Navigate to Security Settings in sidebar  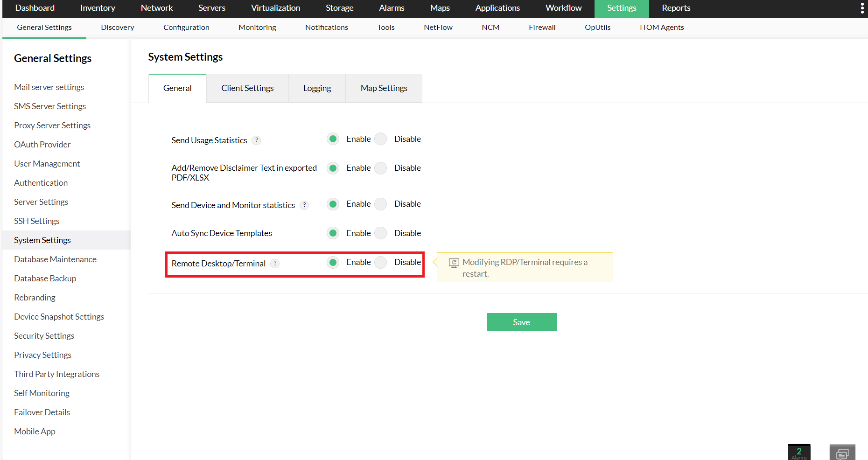[x=44, y=336]
